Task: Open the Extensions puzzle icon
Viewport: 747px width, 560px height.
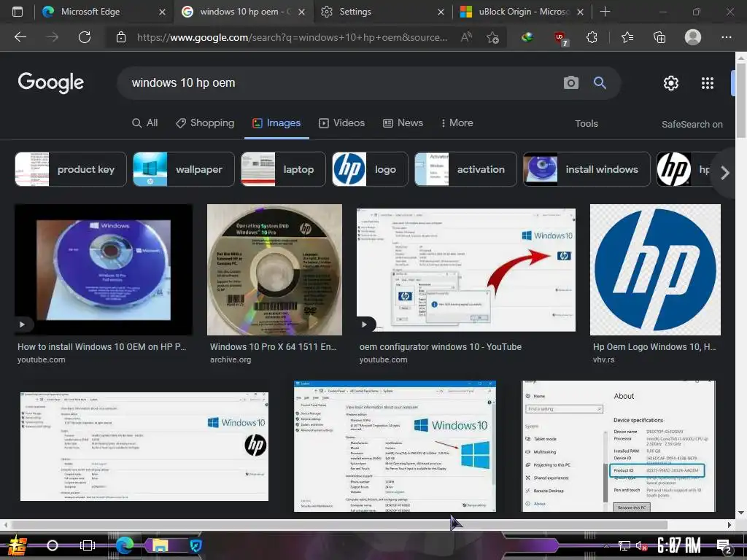Action: tap(592, 37)
